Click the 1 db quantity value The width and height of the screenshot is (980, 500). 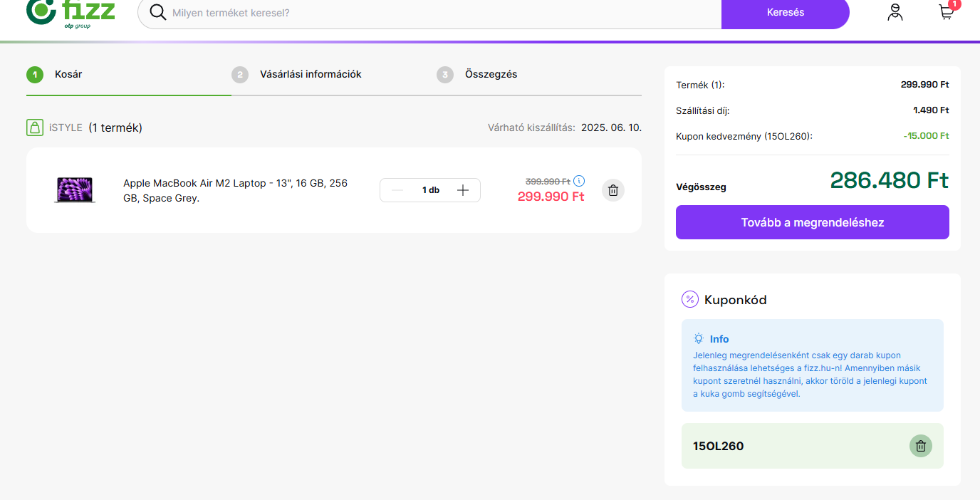tap(431, 190)
